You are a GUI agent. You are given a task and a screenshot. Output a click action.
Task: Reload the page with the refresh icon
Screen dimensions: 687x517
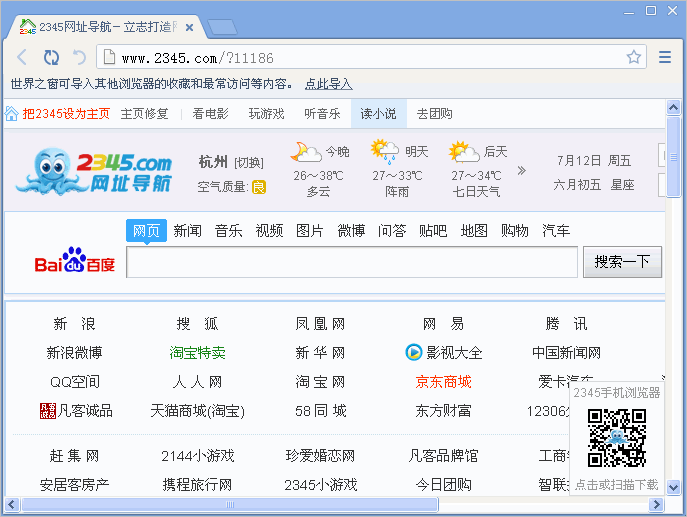coord(51,57)
